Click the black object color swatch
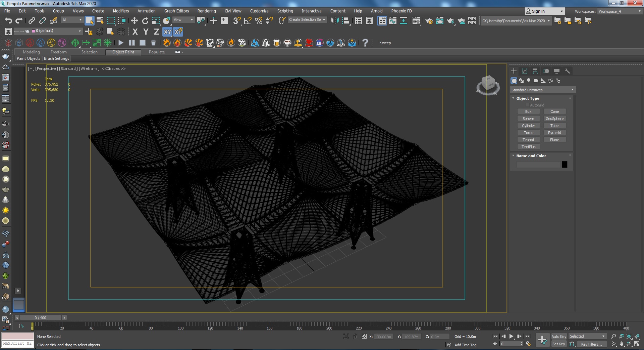This screenshot has height=350, width=644. pos(565,165)
